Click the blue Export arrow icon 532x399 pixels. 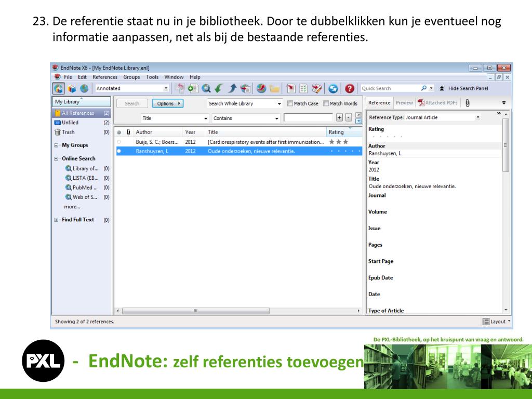click(232, 88)
